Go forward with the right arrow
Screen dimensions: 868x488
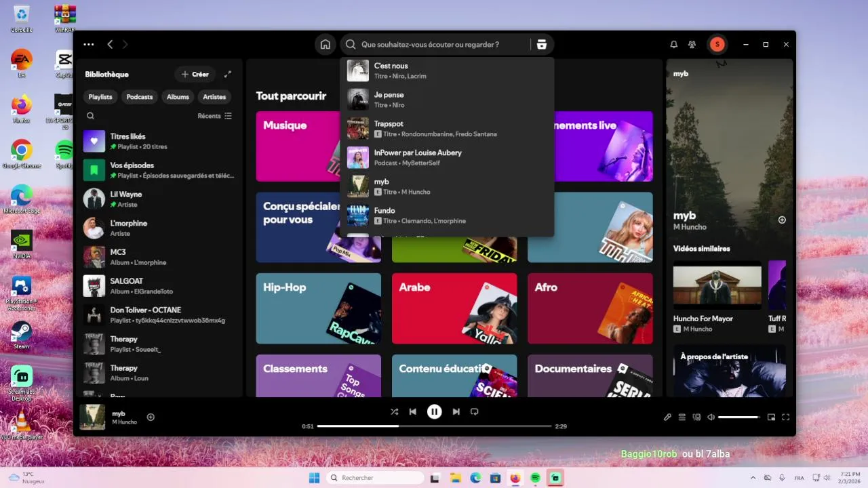125,44
